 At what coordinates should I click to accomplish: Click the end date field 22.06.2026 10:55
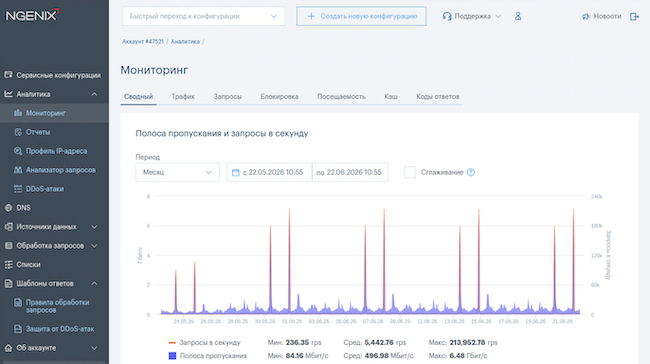point(350,172)
